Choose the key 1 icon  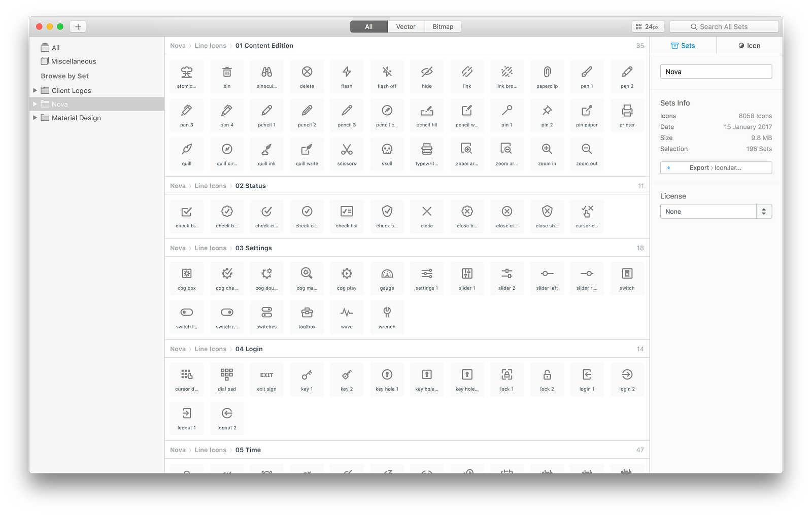coord(307,380)
